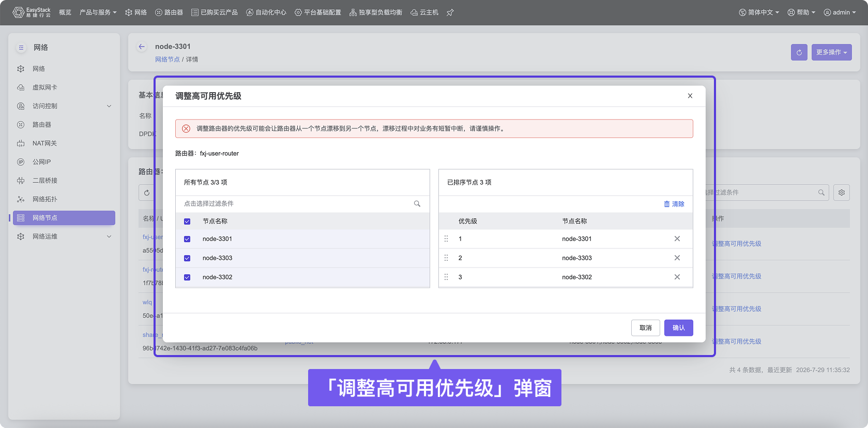This screenshot has width=868, height=428.
Task: Go back using arrow beside node-3301
Action: (142, 47)
